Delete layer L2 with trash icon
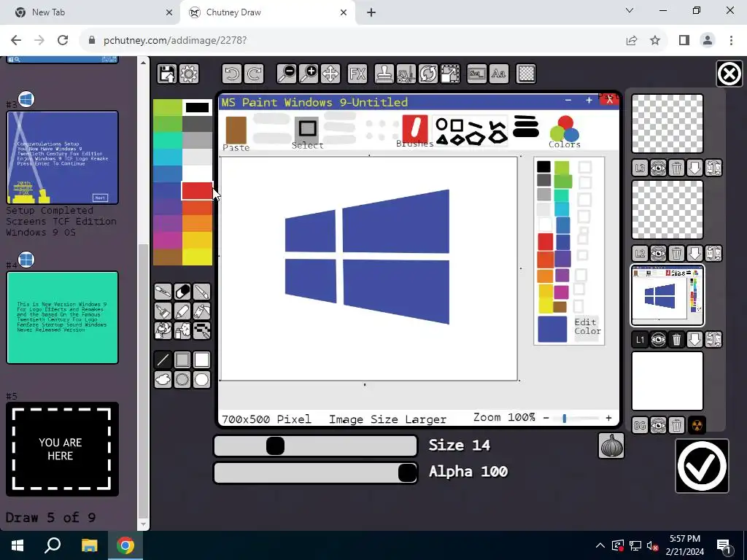 [676, 254]
